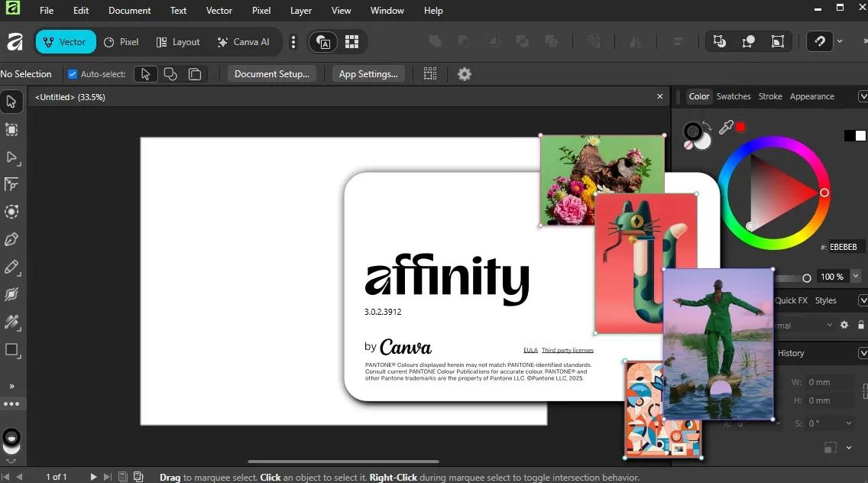Click the App Settings button
This screenshot has width=868, height=483.
(368, 74)
